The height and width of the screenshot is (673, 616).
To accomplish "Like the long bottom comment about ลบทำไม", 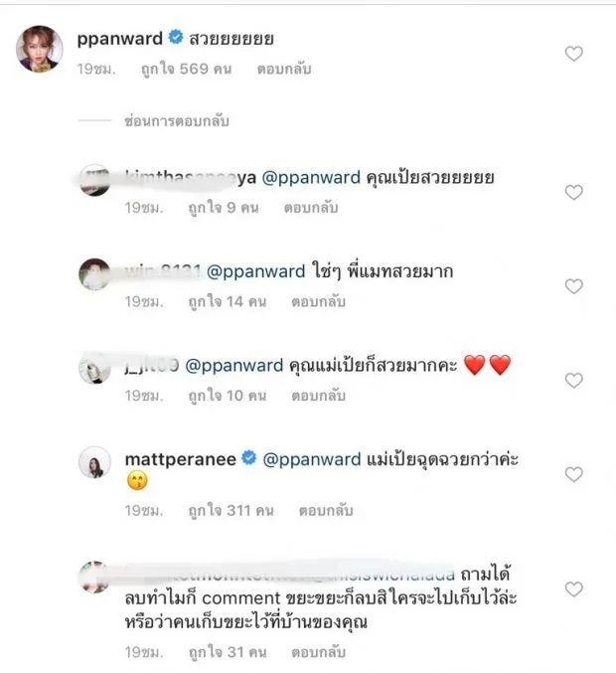I will [573, 589].
